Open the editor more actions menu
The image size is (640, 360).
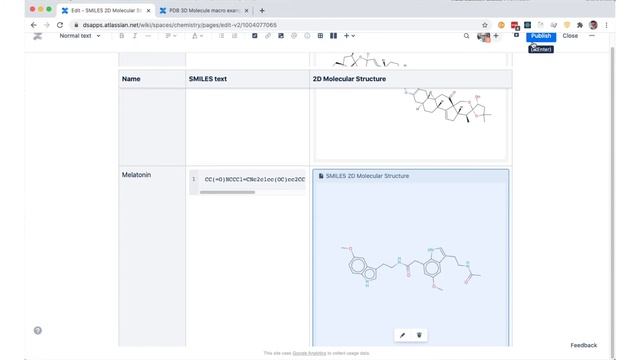click(x=592, y=36)
